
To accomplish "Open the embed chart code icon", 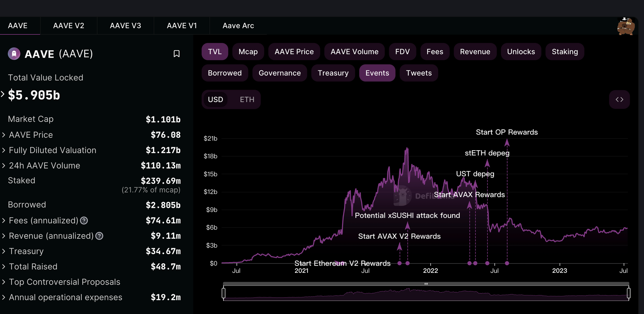I will tap(619, 99).
